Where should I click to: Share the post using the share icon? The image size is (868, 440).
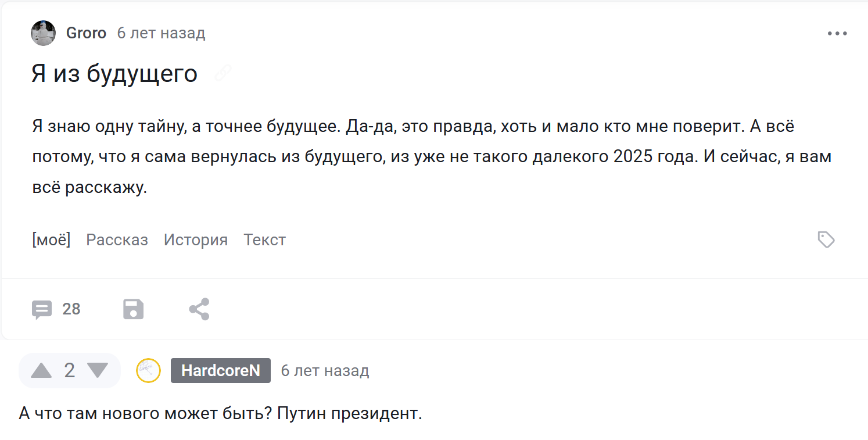click(199, 309)
